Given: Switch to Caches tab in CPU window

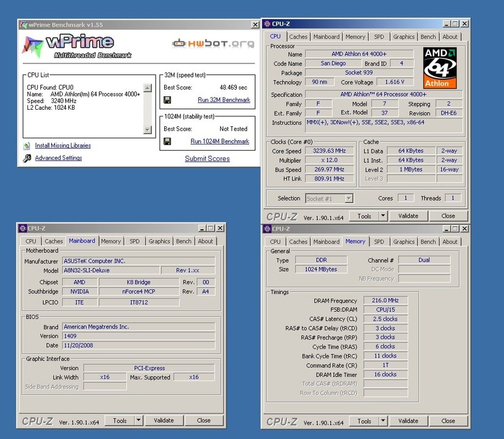Looking at the screenshot, I should (x=298, y=37).
